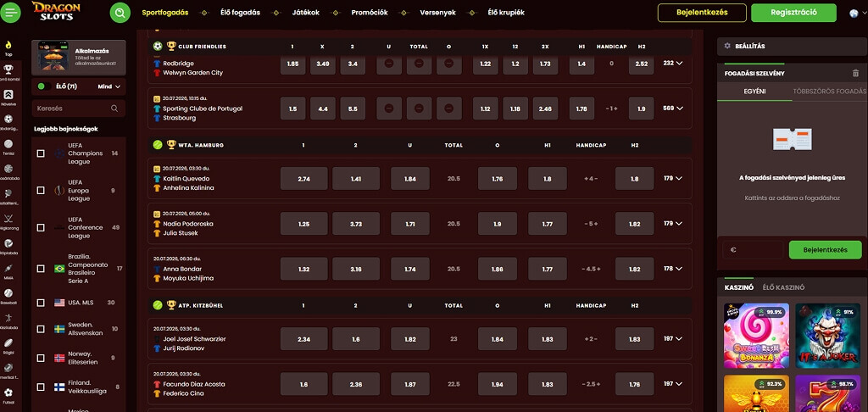Toggle the Élő (71) live switch
Screen dimensions: 868x412
(43, 86)
